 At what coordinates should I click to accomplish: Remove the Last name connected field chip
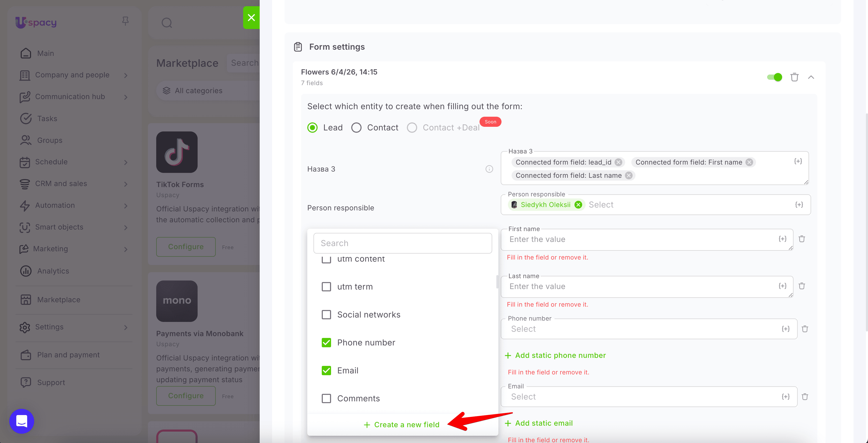[629, 176]
